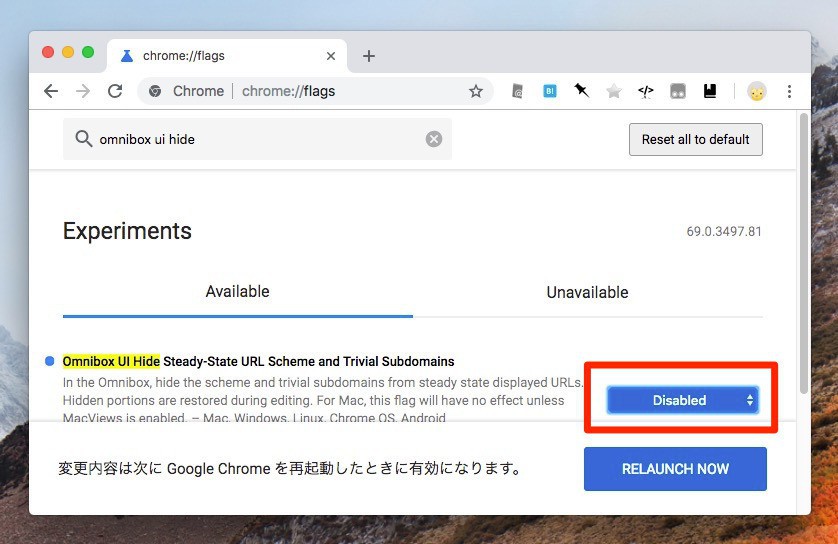The height and width of the screenshot is (544, 838).
Task: Go back using the back arrow
Action: pos(51,91)
